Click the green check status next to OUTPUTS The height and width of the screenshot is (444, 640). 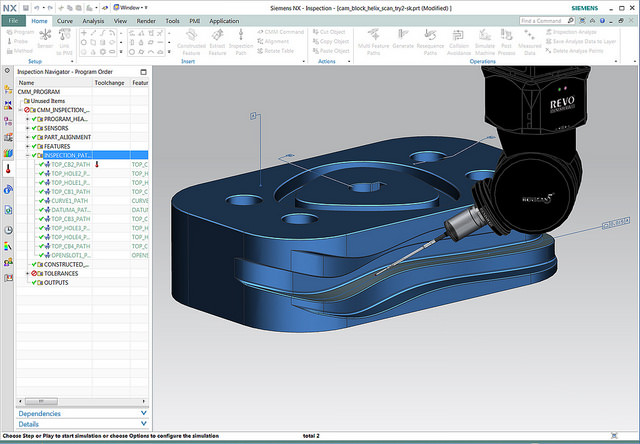34,282
